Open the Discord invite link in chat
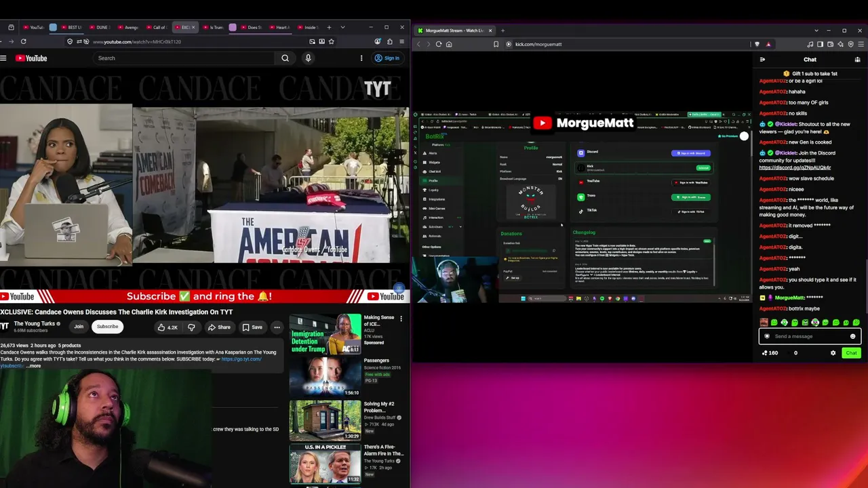The width and height of the screenshot is (868, 488). coord(795,167)
